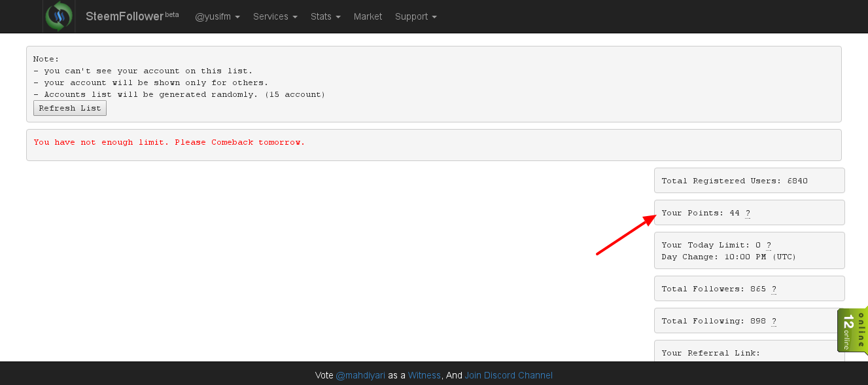The image size is (868, 385).
Task: Expand the Support dropdown
Action: tap(415, 16)
